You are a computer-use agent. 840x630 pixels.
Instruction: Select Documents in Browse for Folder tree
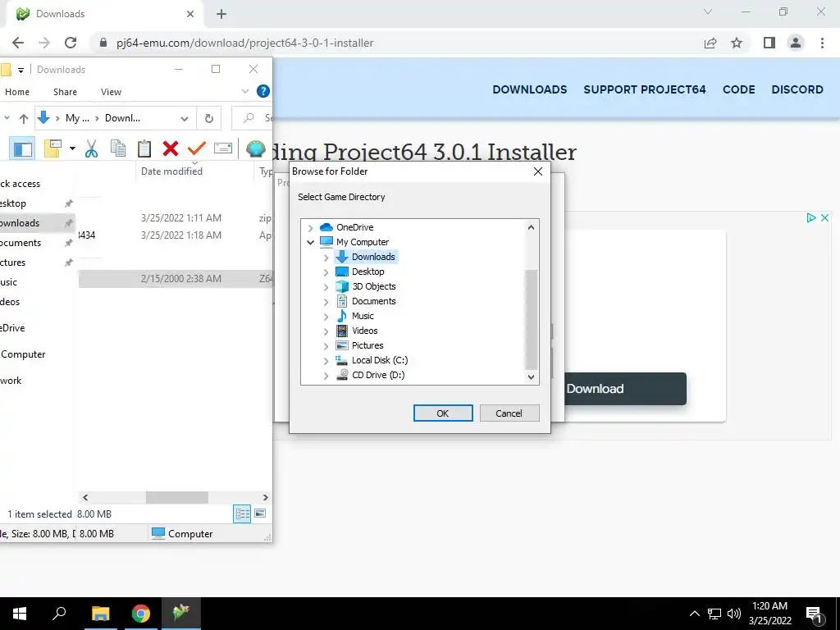(373, 301)
